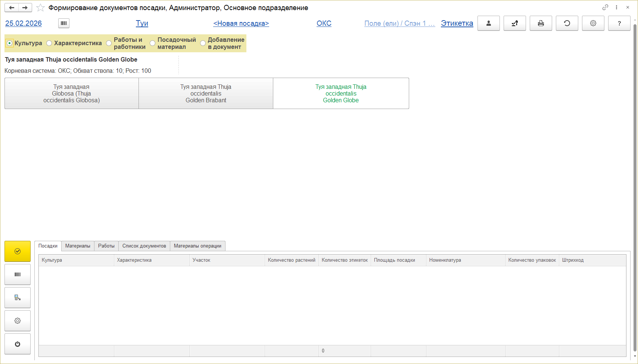This screenshot has width=638, height=364.
Task: Click the Площадь посадки column header
Action: click(398, 260)
